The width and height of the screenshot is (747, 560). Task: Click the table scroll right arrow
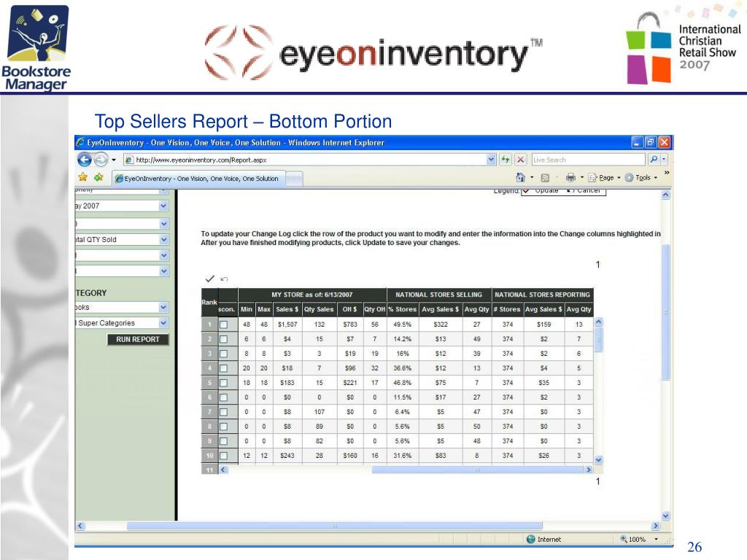(x=589, y=470)
